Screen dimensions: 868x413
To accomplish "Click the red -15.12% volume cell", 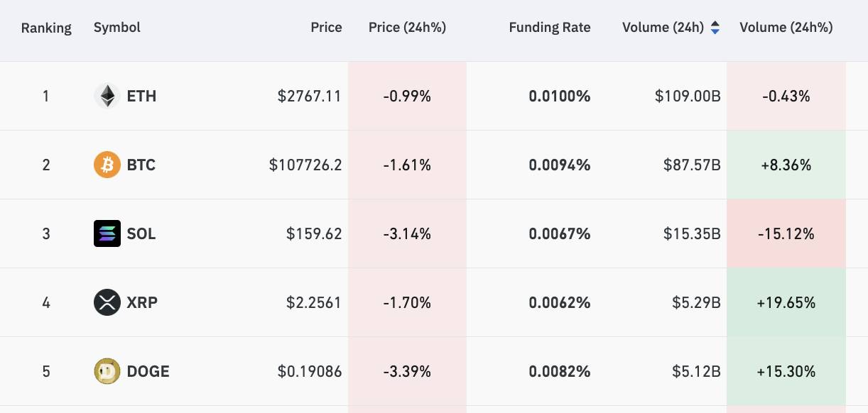I will coord(786,233).
